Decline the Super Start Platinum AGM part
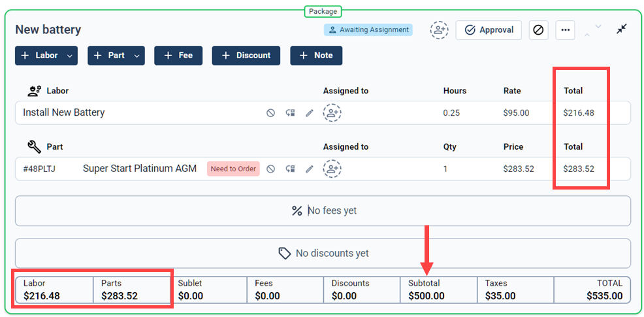Image resolution: width=644 pixels, height=317 pixels. [x=270, y=169]
